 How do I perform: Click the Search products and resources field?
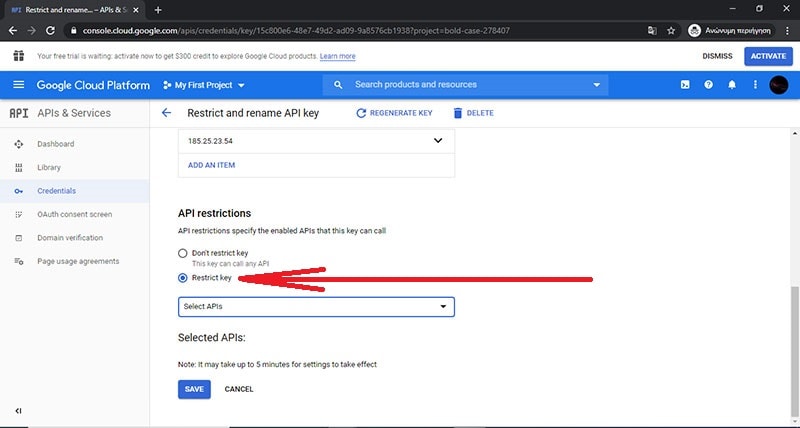pyautogui.click(x=466, y=85)
